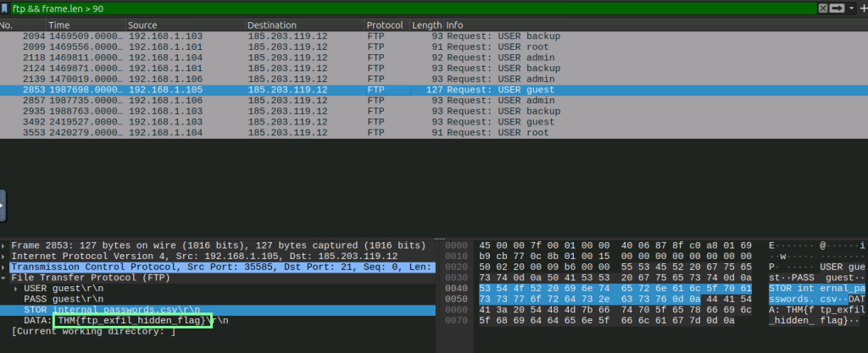Expand the Transmission Control Protocol node
The height and width of the screenshot is (353, 868).
coord(4,267)
